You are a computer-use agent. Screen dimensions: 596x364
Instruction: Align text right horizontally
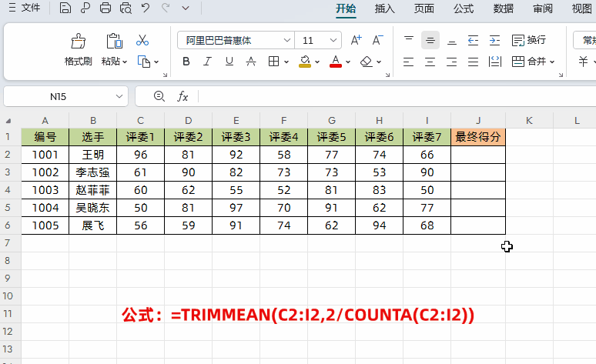pyautogui.click(x=451, y=61)
